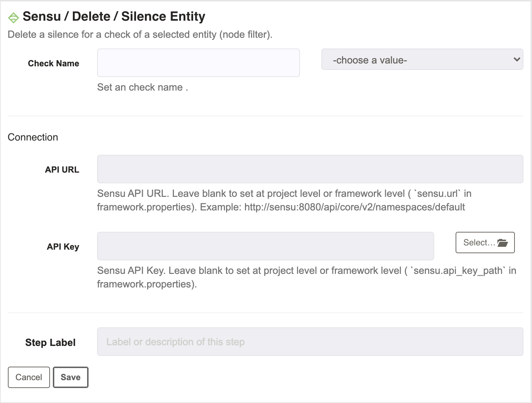The width and height of the screenshot is (532, 403).
Task: Click the Select… key storage button
Action: click(x=485, y=243)
